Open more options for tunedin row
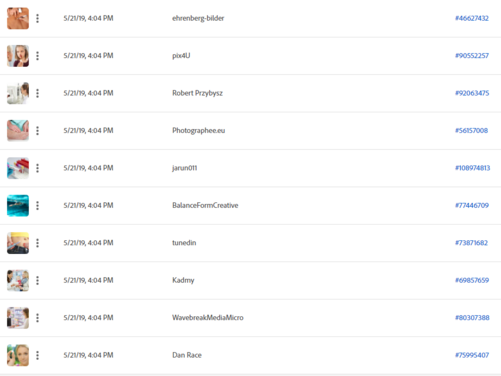This screenshot has height=376, width=501. [x=37, y=243]
